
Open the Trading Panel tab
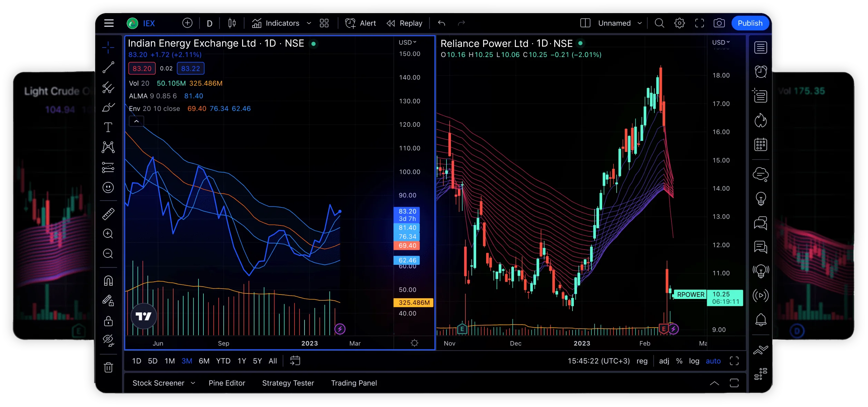(x=354, y=383)
